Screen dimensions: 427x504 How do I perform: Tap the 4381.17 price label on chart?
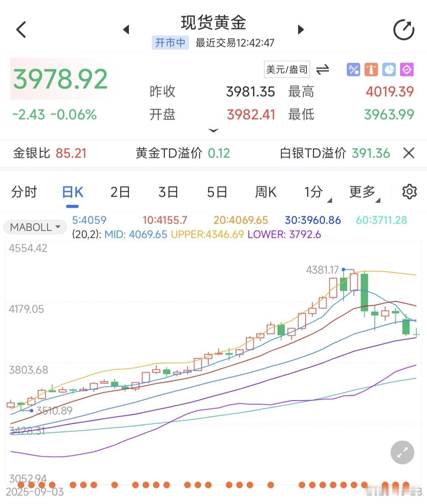322,270
